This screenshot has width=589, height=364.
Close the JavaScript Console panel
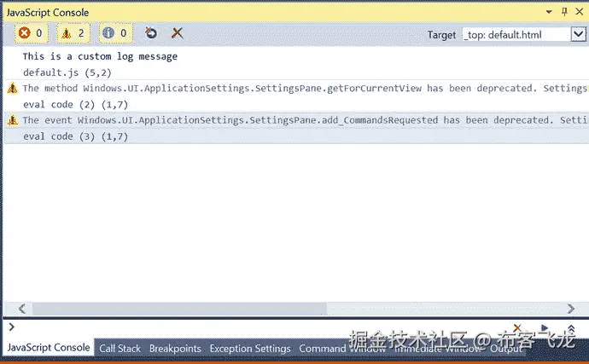580,12
